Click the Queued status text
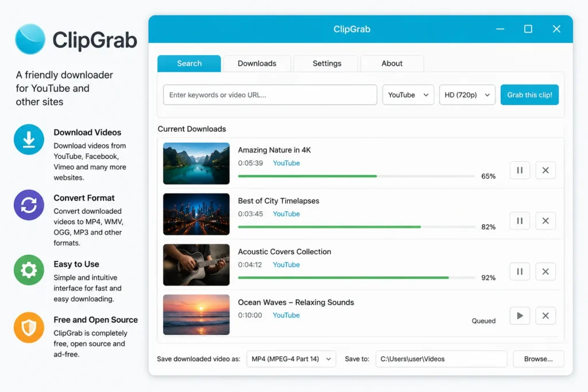 tap(483, 321)
